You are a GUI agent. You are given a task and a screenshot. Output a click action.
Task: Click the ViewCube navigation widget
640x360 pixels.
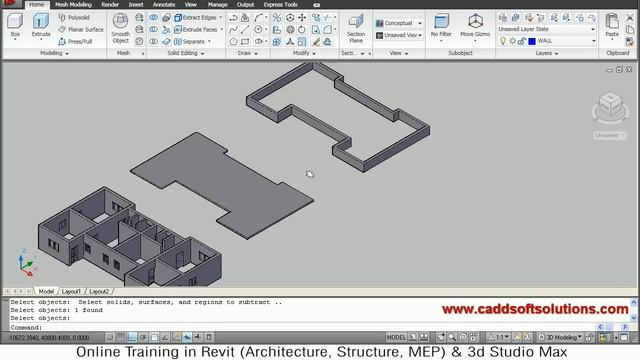(x=610, y=107)
